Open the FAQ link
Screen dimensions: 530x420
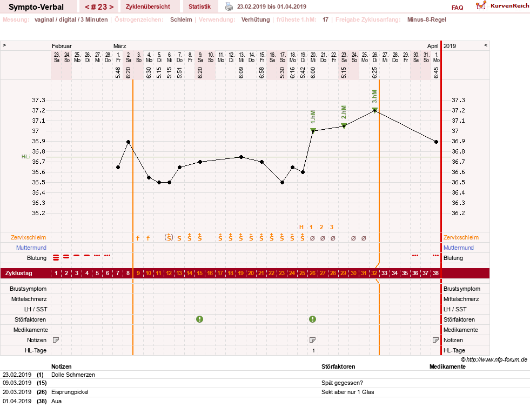click(x=457, y=8)
